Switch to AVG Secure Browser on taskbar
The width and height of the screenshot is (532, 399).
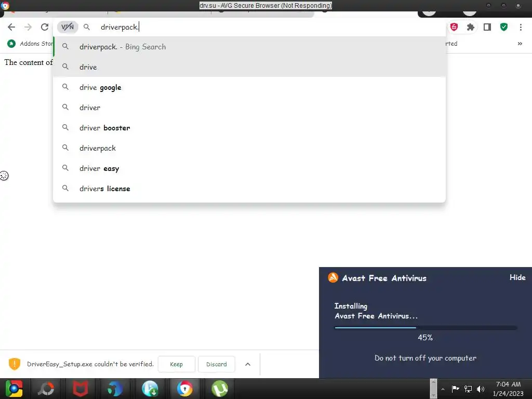[x=185, y=389]
